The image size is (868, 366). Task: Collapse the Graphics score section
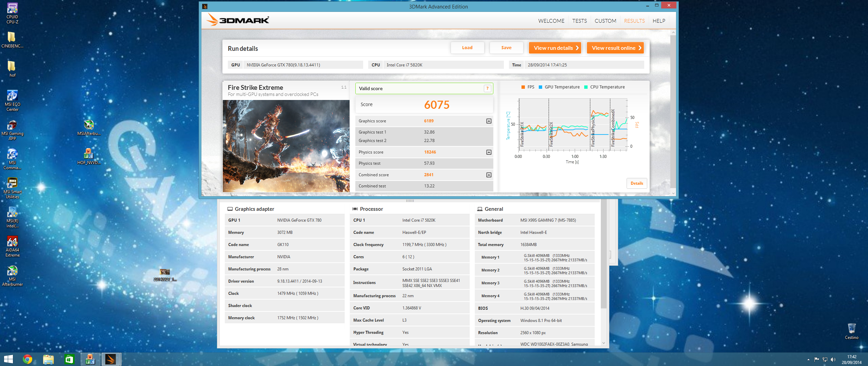pos(489,121)
